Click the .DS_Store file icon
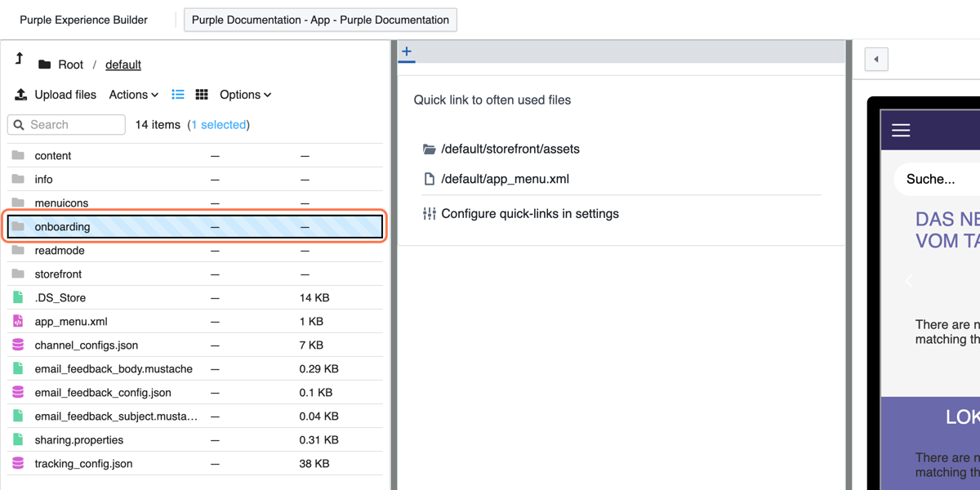This screenshot has width=980, height=490. click(18, 297)
